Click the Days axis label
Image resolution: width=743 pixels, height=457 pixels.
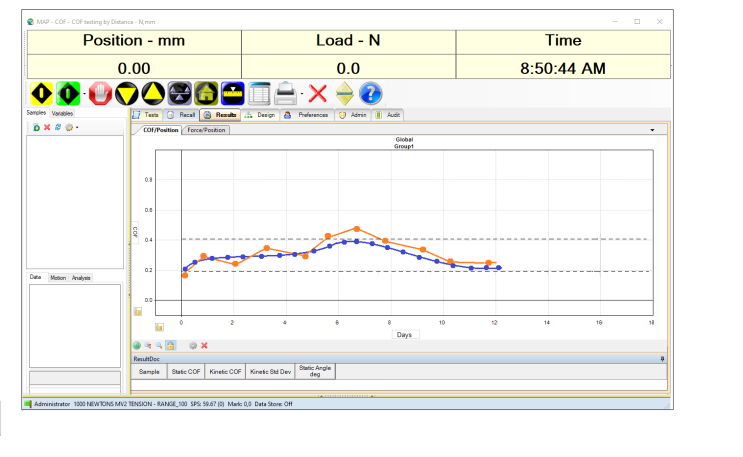tap(404, 335)
